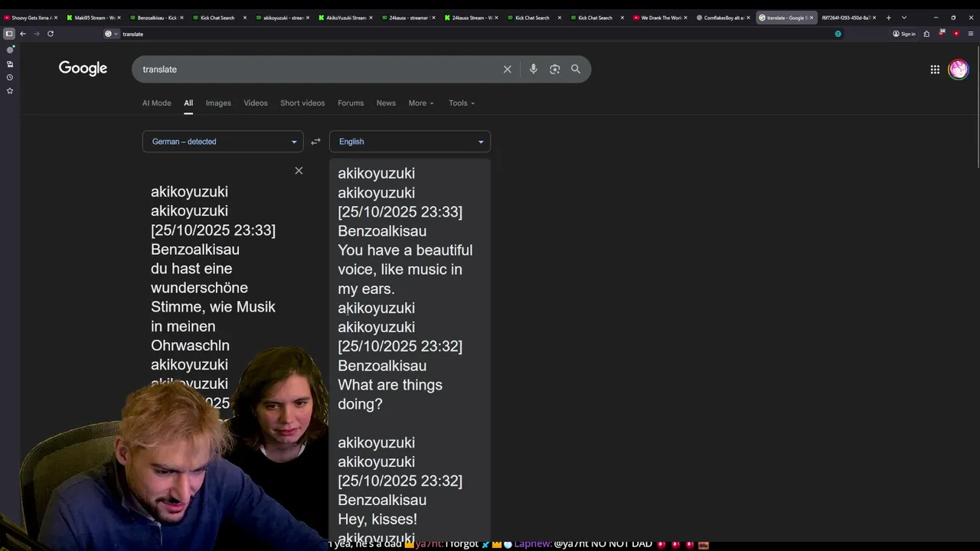The height and width of the screenshot is (551, 980).
Task: Close the translate - Google Search tab
Action: [812, 18]
